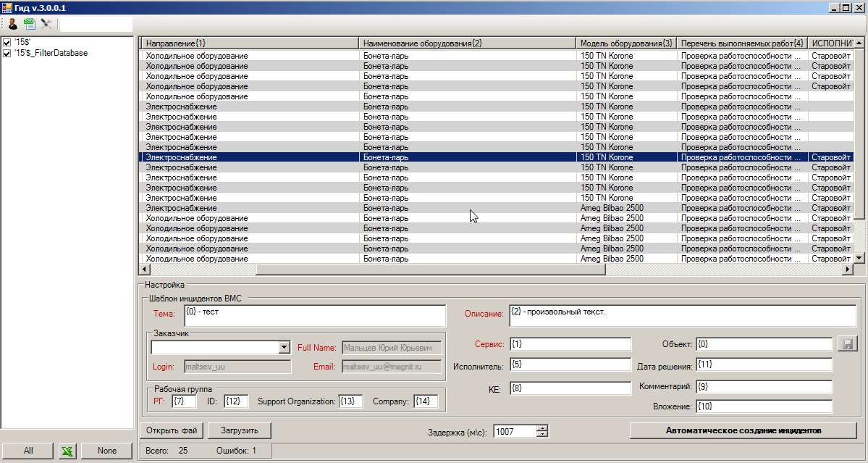The height and width of the screenshot is (463, 868).
Task: Click the РГ input field
Action: coord(184,401)
